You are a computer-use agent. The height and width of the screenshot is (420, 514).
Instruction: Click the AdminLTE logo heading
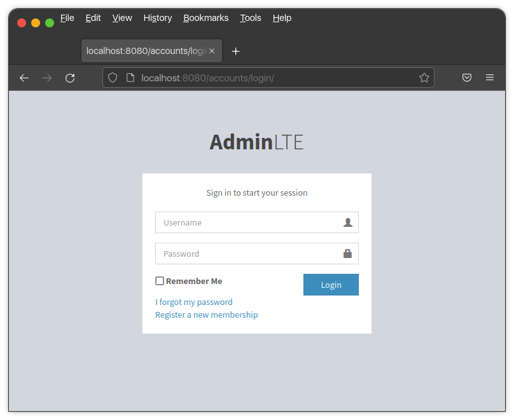click(256, 142)
